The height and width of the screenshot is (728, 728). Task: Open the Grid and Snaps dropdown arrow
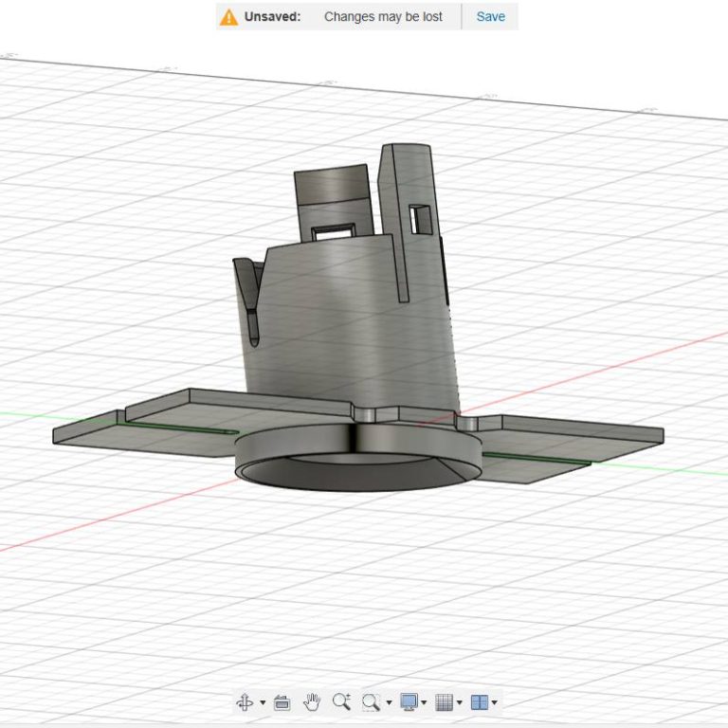[460, 703]
